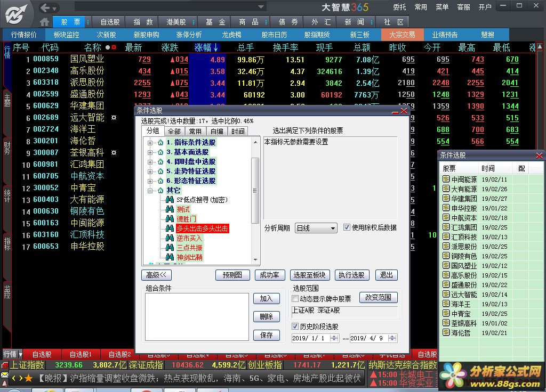Viewport: 546px width, 392px height.
Task: Click the mail envelope icon at bottom left
Action: click(x=4, y=375)
